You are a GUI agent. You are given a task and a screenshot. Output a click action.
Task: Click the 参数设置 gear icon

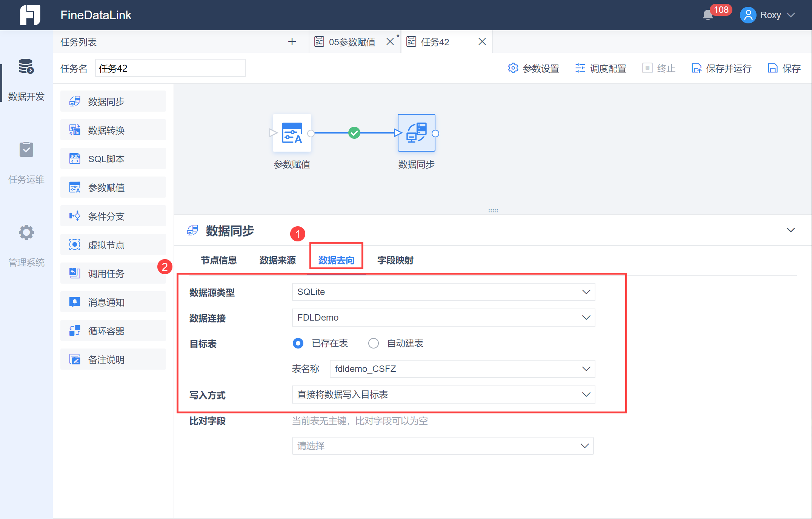513,68
